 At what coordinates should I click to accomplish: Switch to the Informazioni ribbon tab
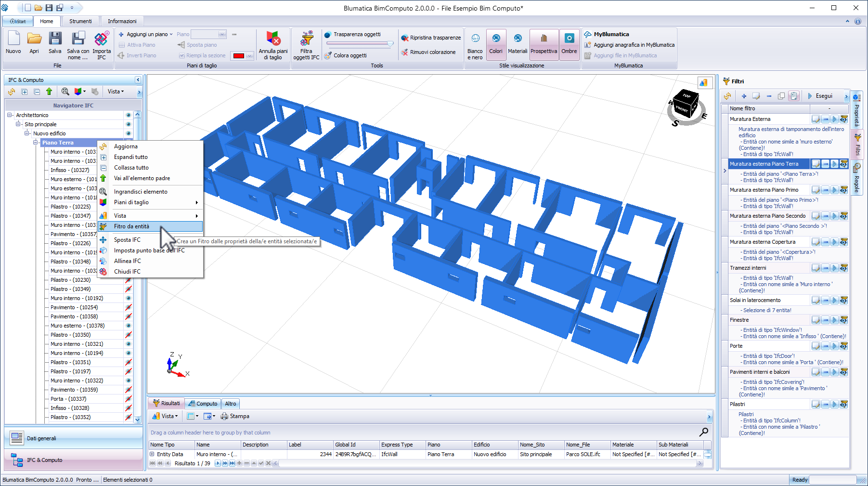point(122,21)
